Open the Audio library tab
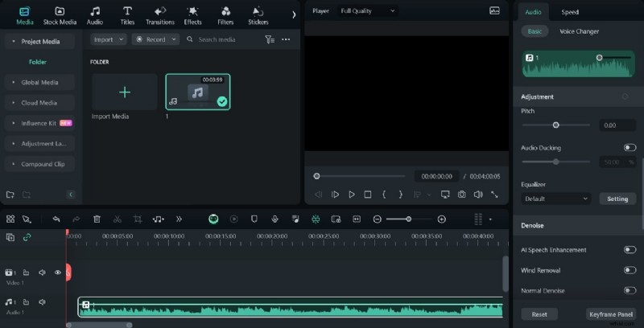The width and height of the screenshot is (644, 328). pos(95,15)
